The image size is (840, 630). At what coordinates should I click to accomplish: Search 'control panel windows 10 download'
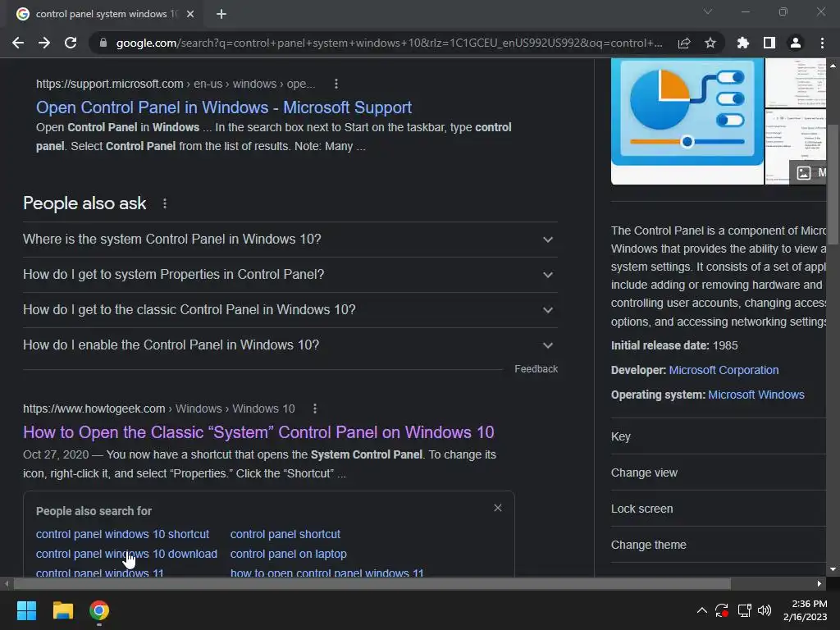pyautogui.click(x=126, y=554)
